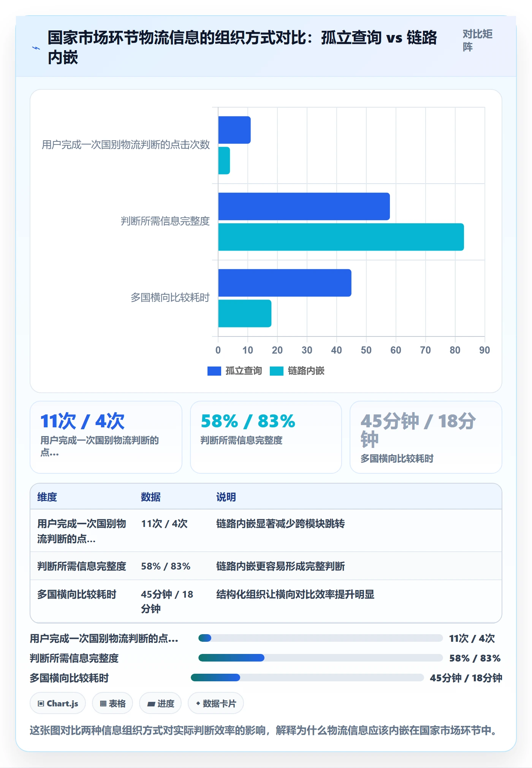Click the progress bar for 判断所需信息完整度
532x768 pixels.
tap(321, 658)
